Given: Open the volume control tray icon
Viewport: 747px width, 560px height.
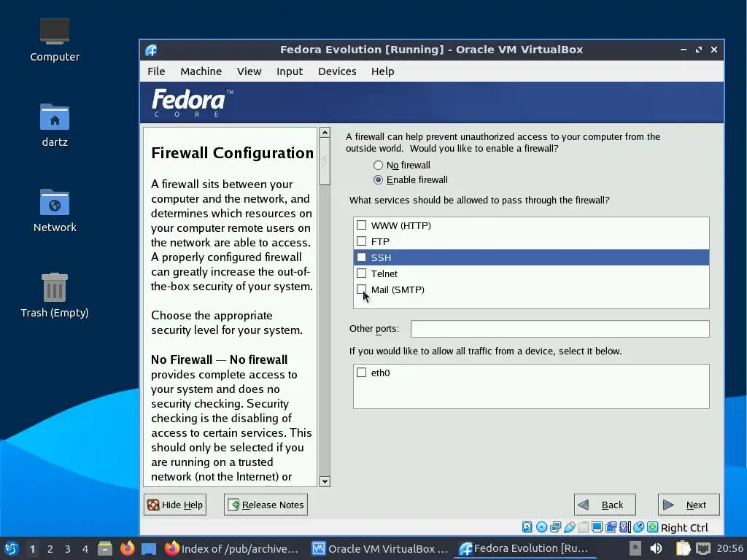Looking at the screenshot, I should (657, 548).
